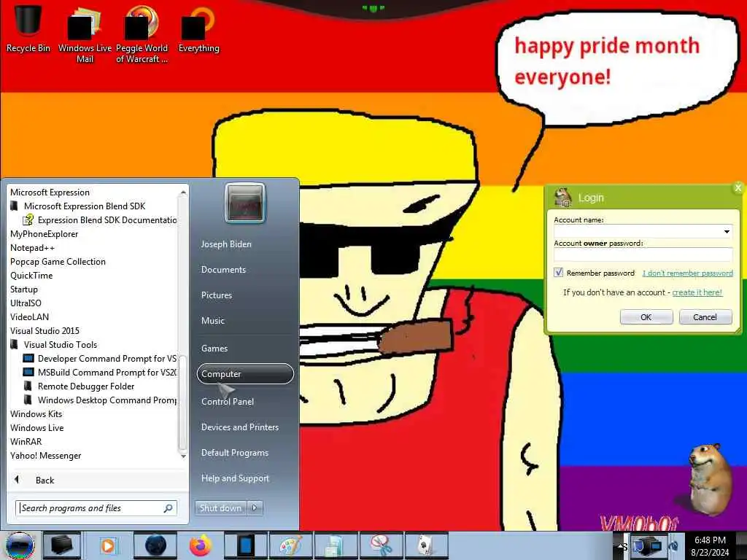The height and width of the screenshot is (560, 747).
Task: Launch Firefox from the taskbar
Action: [201, 545]
